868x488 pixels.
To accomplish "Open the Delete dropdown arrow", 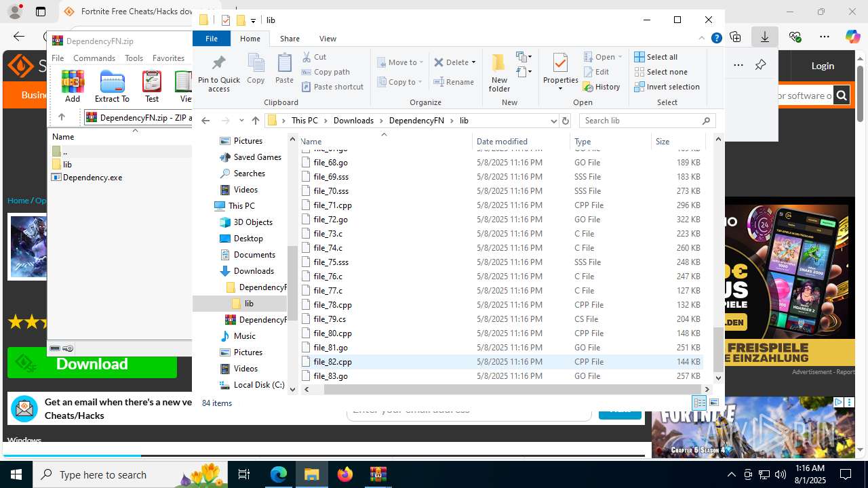I will 473,62.
